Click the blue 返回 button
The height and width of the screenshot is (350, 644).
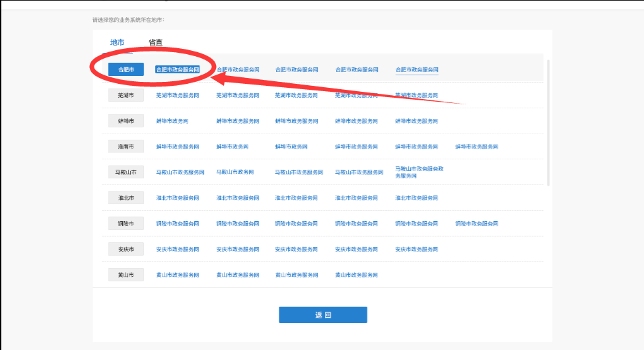tap(322, 315)
